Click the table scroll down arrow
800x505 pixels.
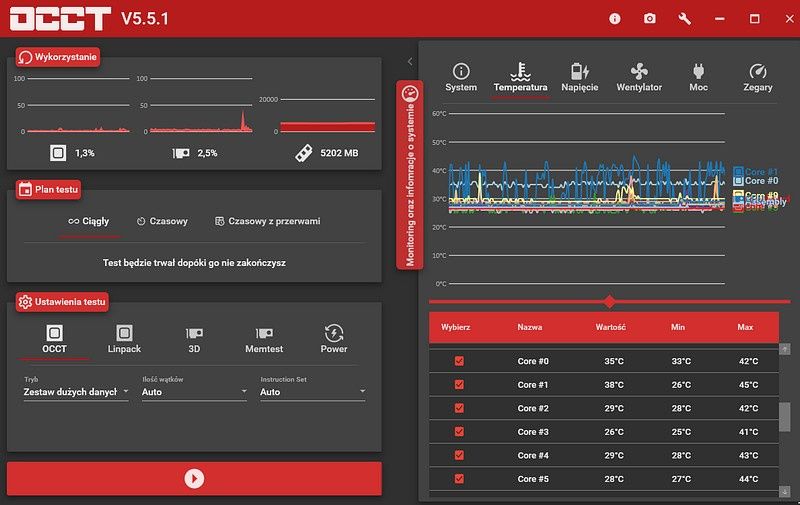click(x=785, y=492)
